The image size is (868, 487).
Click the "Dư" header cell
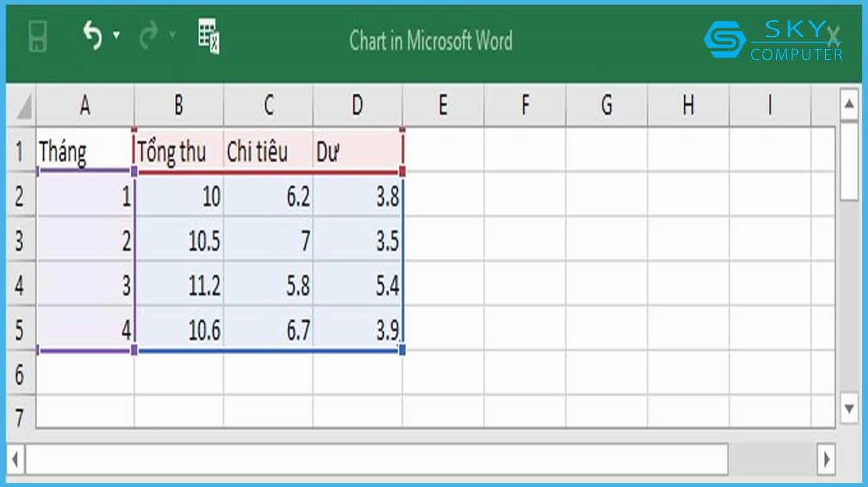coord(358,152)
